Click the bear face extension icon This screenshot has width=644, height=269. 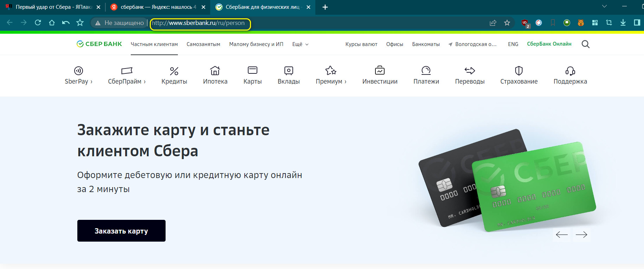581,23
